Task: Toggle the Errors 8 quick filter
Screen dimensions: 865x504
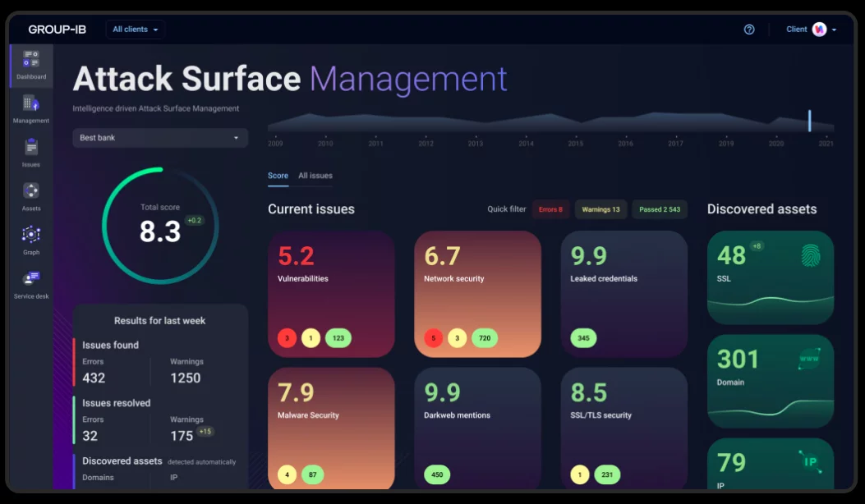Action: click(x=550, y=209)
